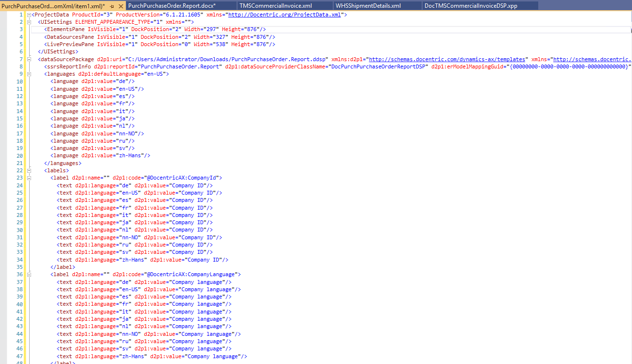Image resolution: width=632 pixels, height=364 pixels.
Task: Close the active item1.xml tab
Action: (120, 5)
